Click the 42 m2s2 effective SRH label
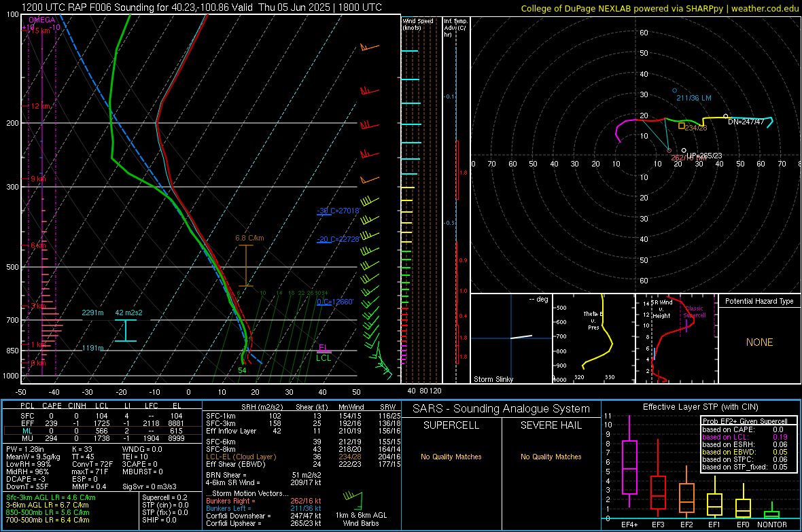Viewport: 802px width, 532px height. (x=129, y=313)
